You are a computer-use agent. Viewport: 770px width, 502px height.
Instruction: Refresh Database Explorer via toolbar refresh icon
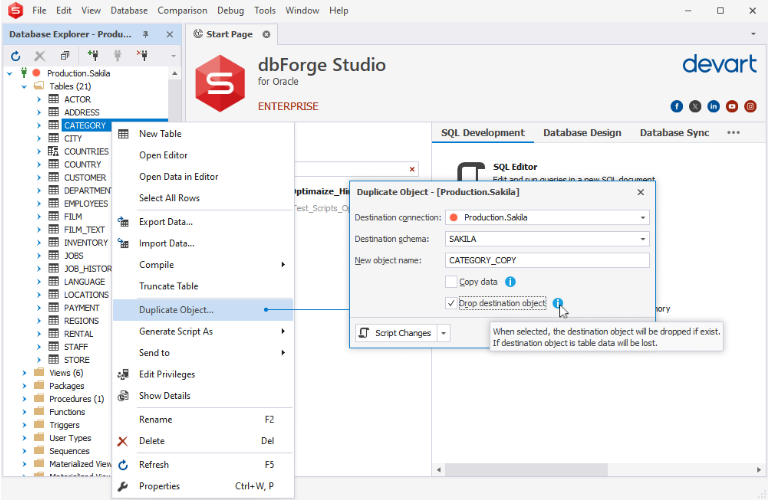15,56
